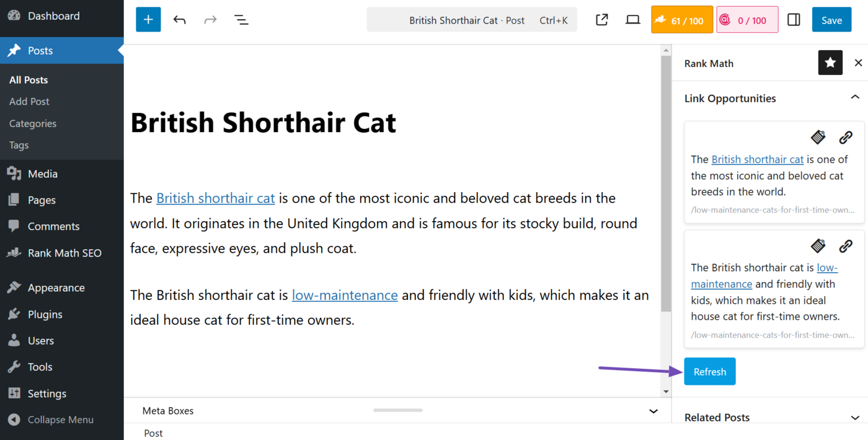Screen dimensions: 868x440
Task: Expand the Meta Boxes panel chevron
Action: [x=653, y=411]
